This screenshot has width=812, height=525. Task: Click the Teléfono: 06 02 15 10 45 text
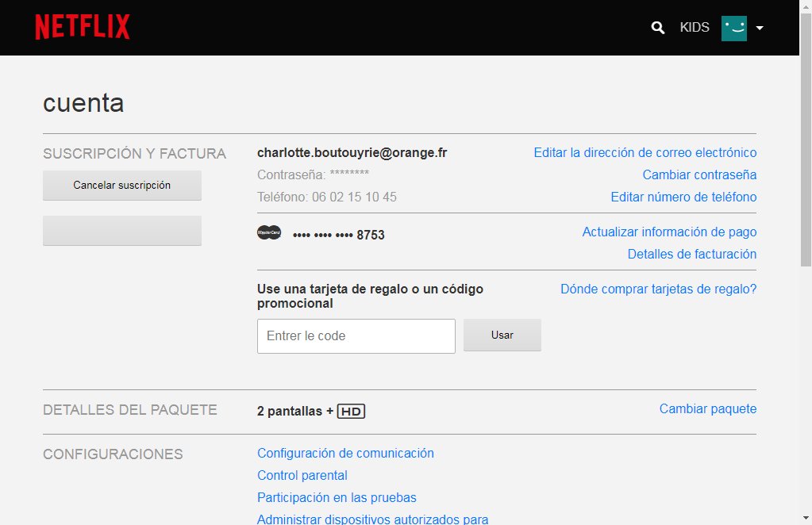coord(327,197)
